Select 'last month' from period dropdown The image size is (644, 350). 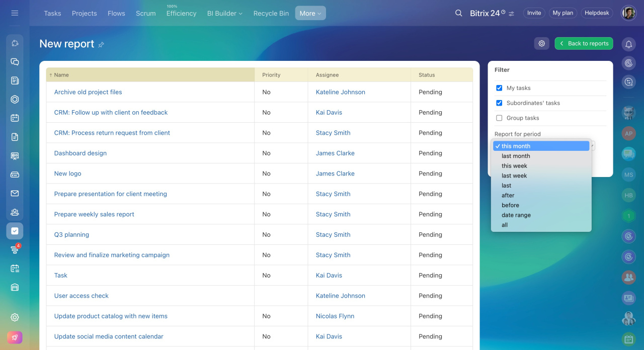(516, 156)
